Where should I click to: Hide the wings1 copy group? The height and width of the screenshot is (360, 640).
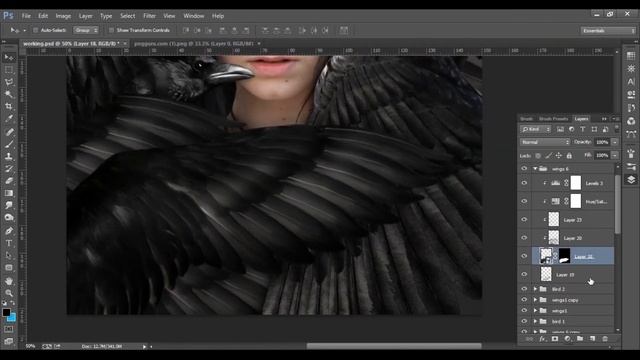(524, 300)
